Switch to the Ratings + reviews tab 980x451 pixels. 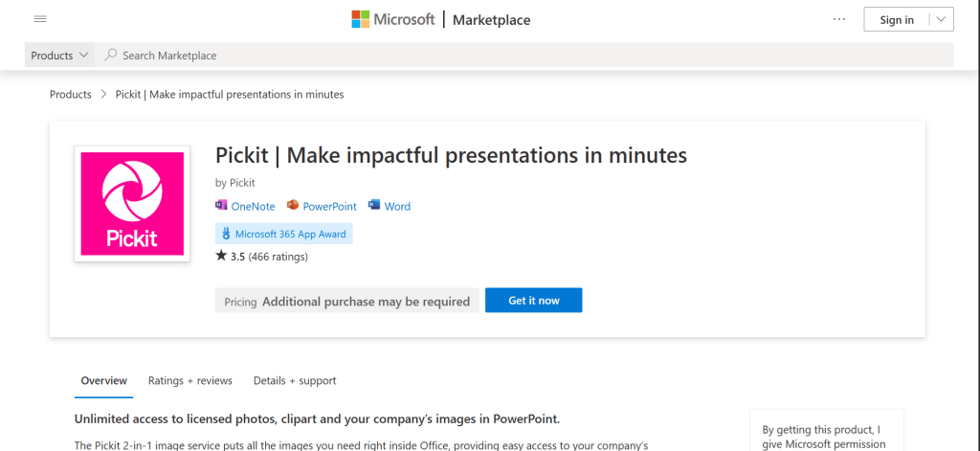pos(189,380)
